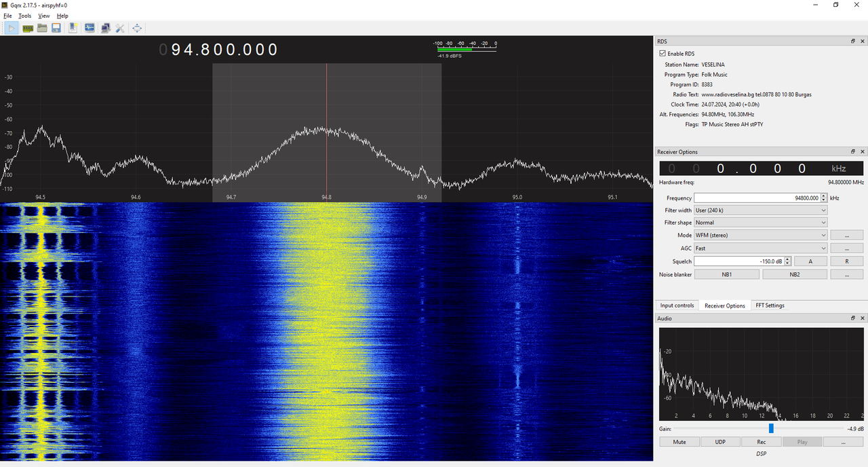Click the Station Name value VESELINA
Image resolution: width=868 pixels, height=467 pixels.
pos(714,64)
